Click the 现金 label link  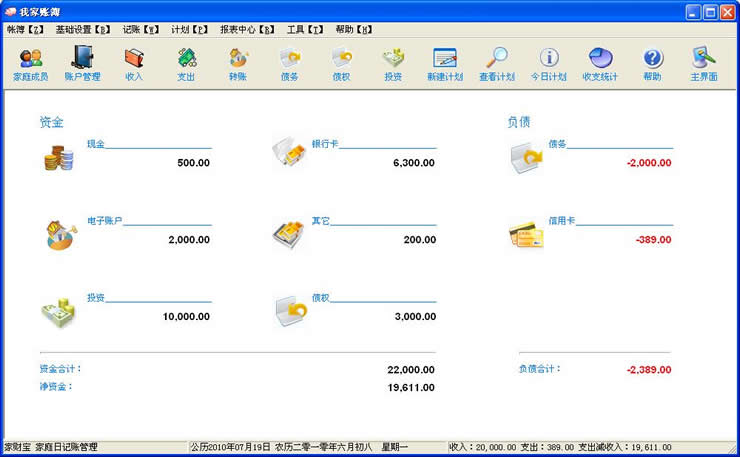96,144
